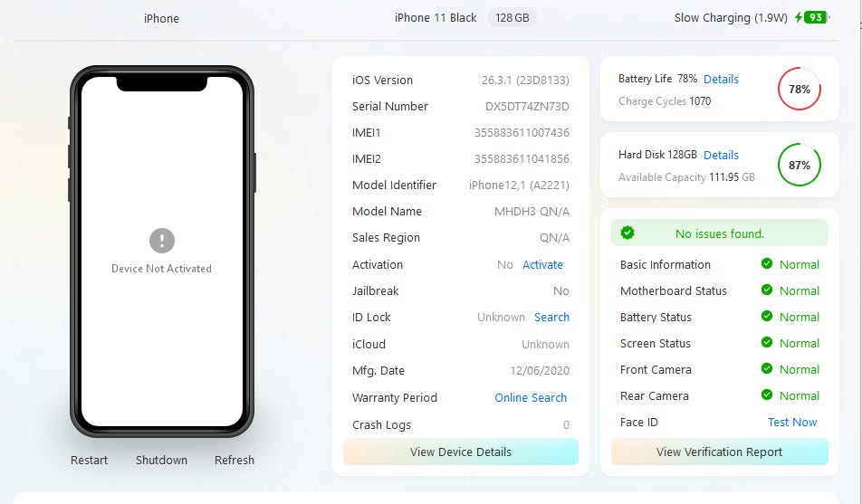This screenshot has height=504, width=862.
Task: Click IMEI2 value 355883611041856
Action: (x=522, y=159)
